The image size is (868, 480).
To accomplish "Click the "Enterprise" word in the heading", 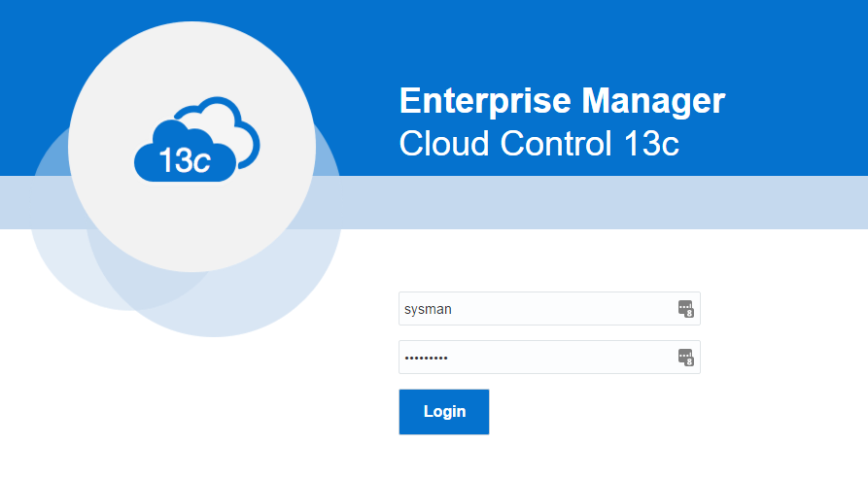I will click(485, 101).
